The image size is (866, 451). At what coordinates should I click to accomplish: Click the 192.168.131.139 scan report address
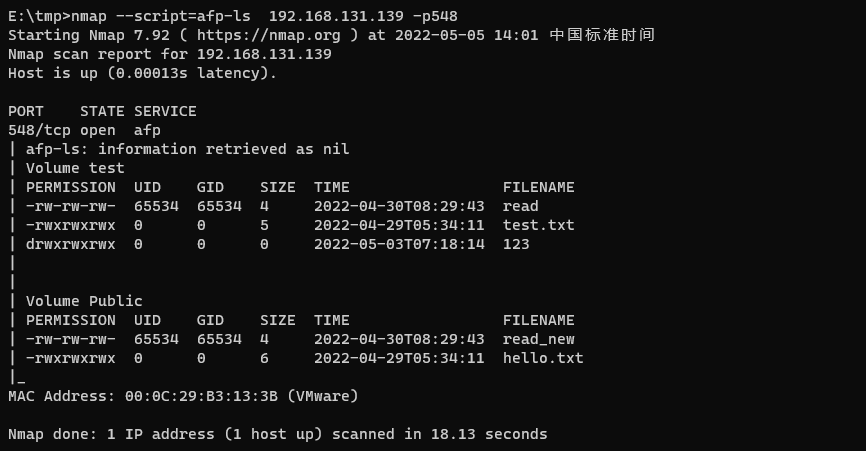pyautogui.click(x=264, y=54)
